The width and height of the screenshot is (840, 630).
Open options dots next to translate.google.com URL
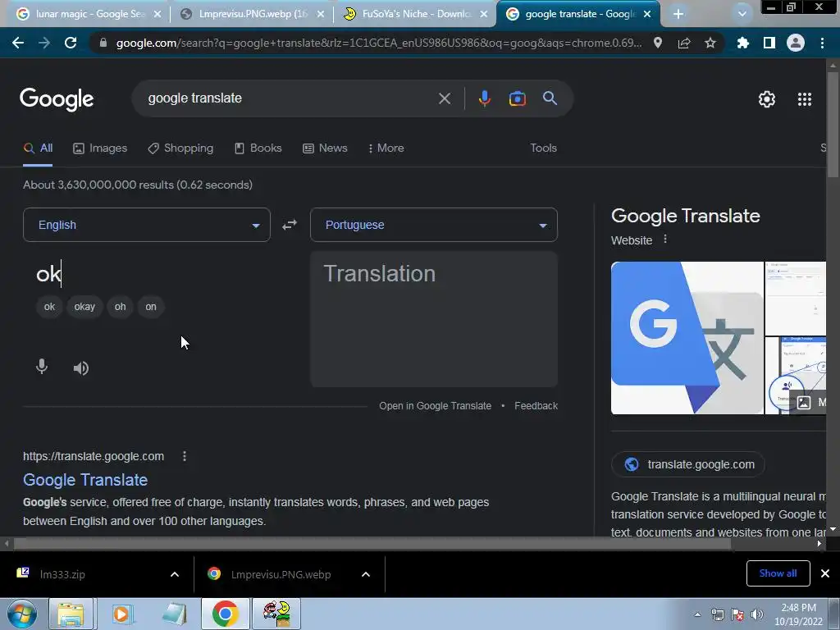tap(185, 456)
